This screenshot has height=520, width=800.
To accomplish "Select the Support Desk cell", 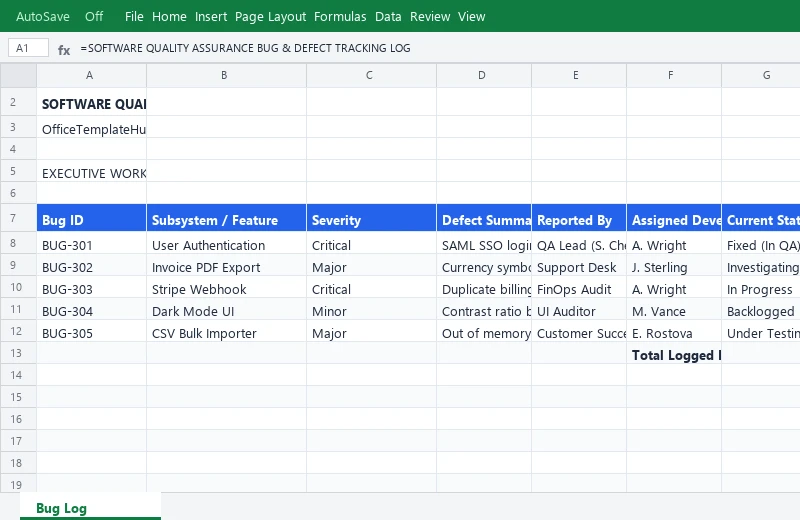I will coord(579,265).
